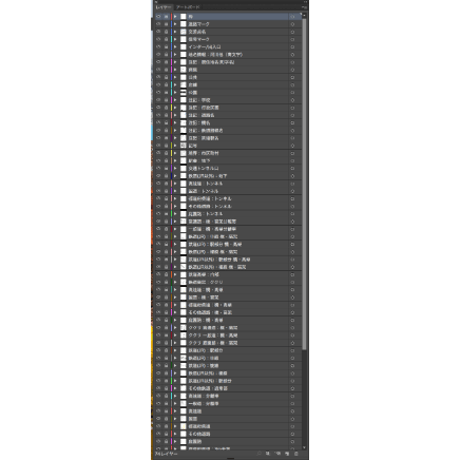The height and width of the screenshot is (460, 460).
Task: Open the Layers panel options menu
Action: [x=304, y=7]
